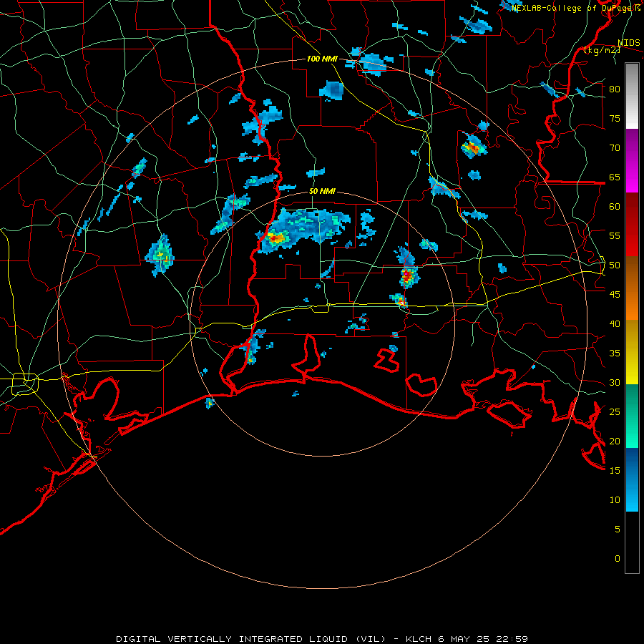Click the scale value 10

[615, 500]
